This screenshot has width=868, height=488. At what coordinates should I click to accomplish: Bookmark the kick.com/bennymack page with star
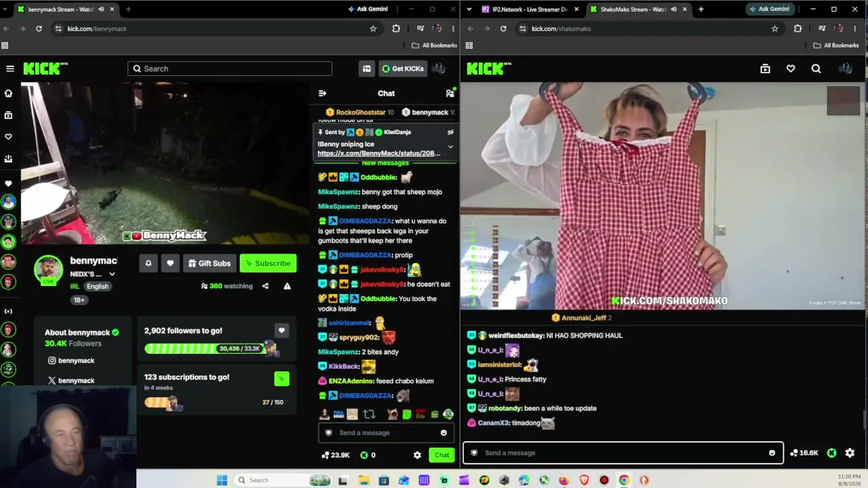coord(373,28)
